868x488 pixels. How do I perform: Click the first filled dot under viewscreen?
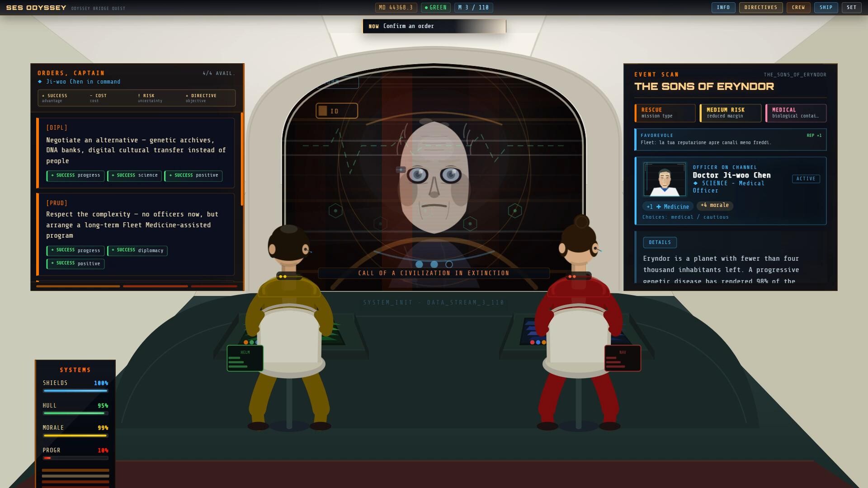419,264
